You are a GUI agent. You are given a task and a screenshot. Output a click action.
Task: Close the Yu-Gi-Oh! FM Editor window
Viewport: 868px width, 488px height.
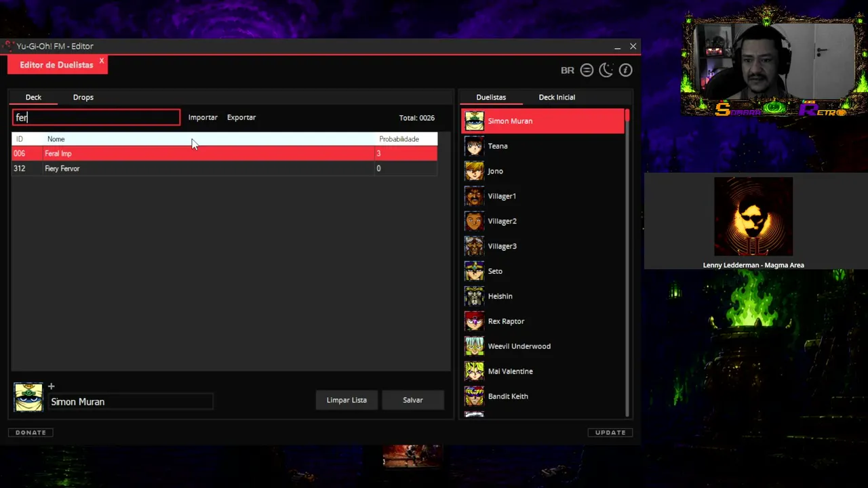point(633,47)
